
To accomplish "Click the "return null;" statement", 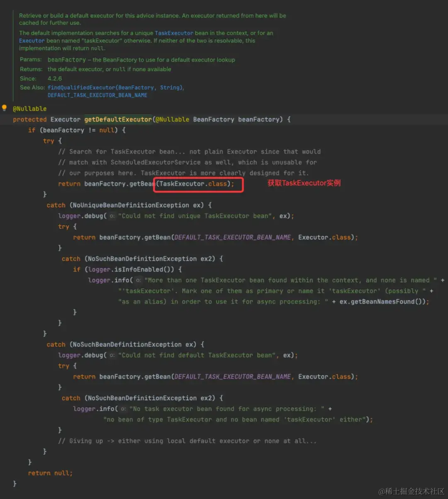I will coord(50,473).
